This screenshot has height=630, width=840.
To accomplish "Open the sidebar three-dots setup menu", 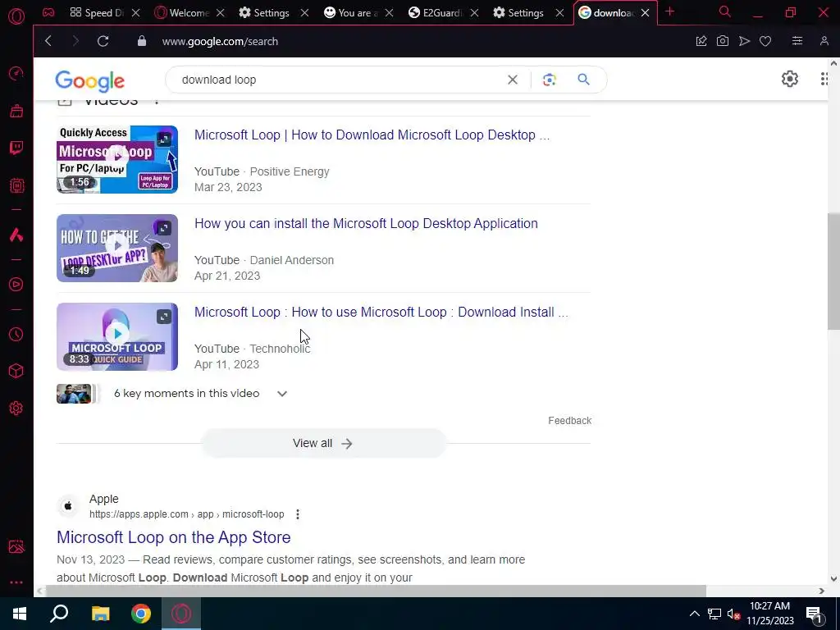I will (x=16, y=582).
